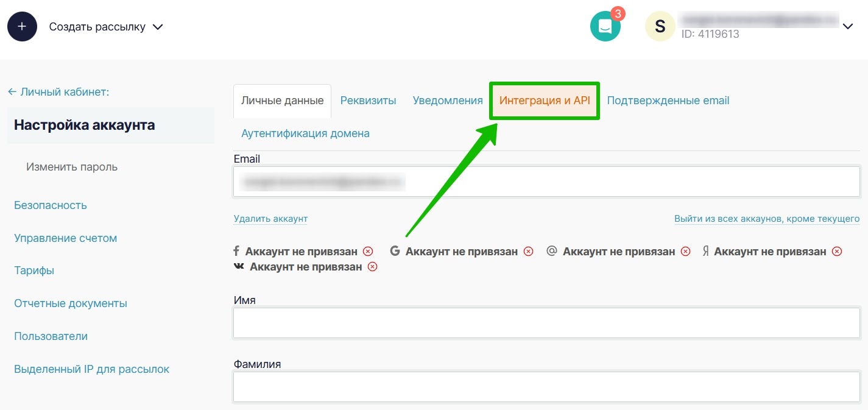This screenshot has height=410, width=868.
Task: Click the red X next to VK account
Action: pyautogui.click(x=372, y=267)
